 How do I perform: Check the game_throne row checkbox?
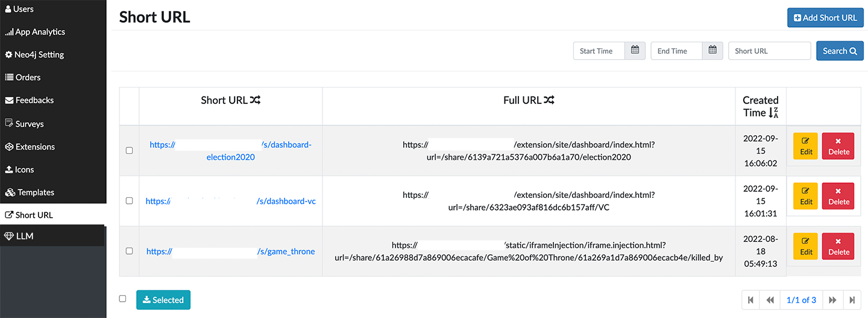pos(129,251)
